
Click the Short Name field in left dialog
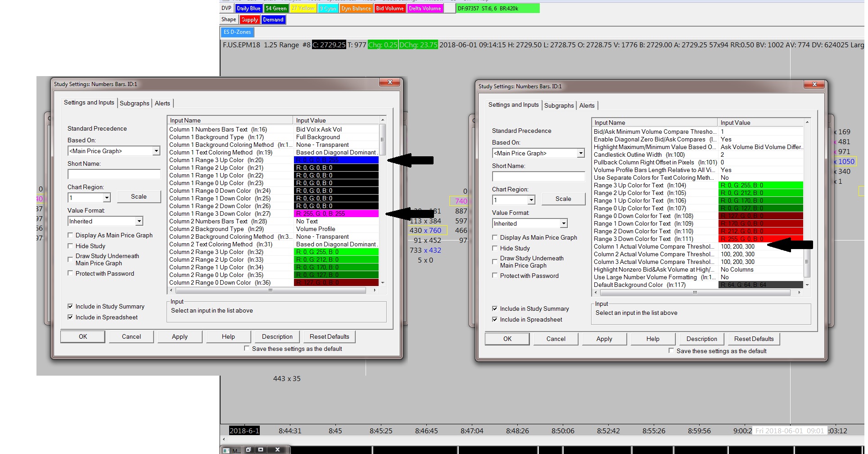(x=114, y=174)
